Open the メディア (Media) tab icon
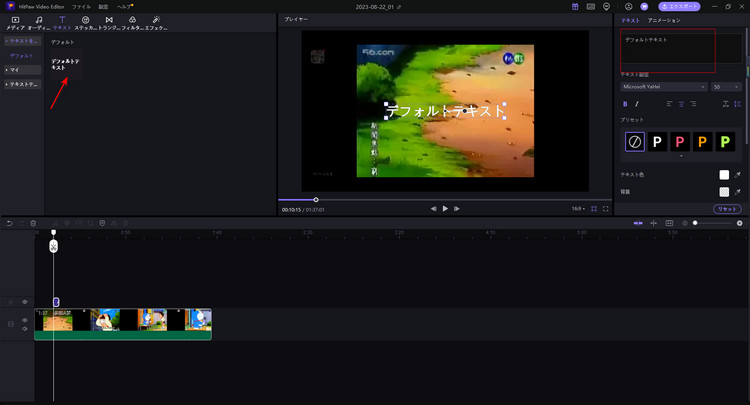The width and height of the screenshot is (750, 405). 15,21
